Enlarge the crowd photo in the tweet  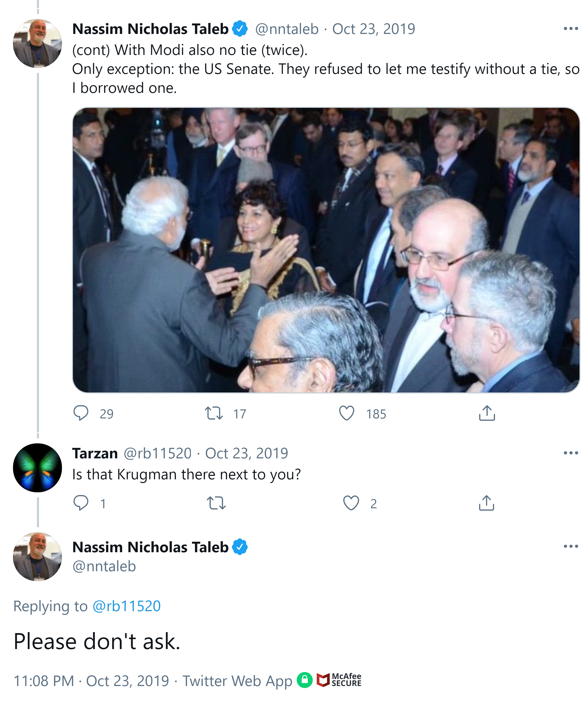click(x=326, y=250)
